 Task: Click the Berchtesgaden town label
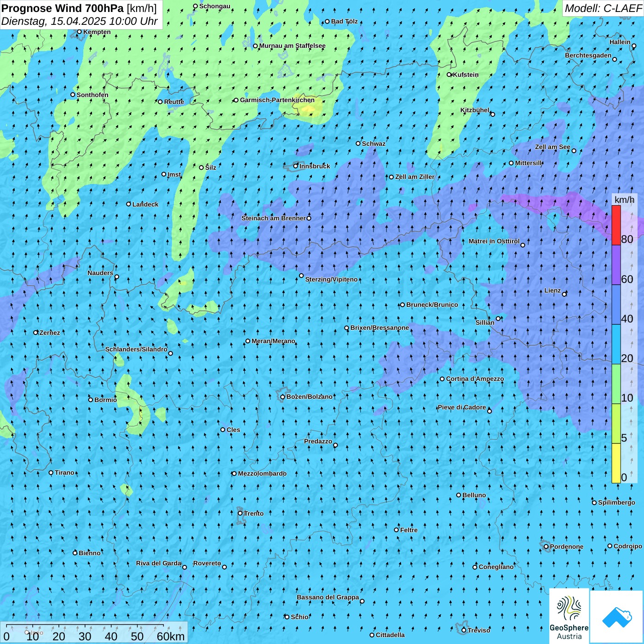pos(588,55)
